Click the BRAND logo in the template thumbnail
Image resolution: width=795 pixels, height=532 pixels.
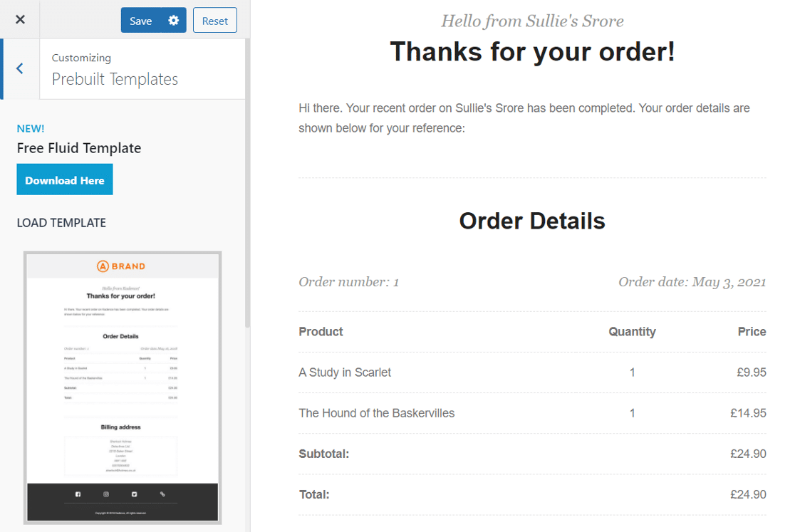(121, 264)
